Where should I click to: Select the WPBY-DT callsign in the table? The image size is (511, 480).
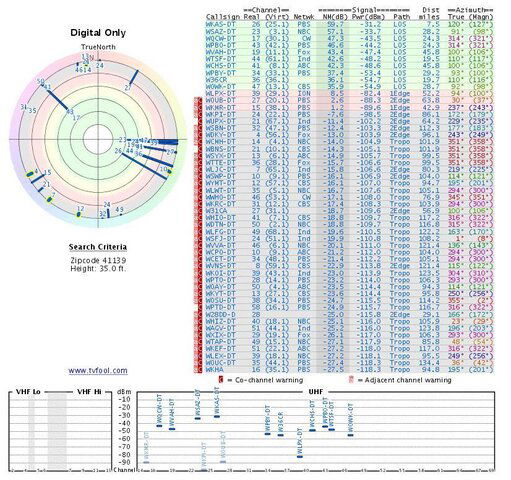point(220,73)
